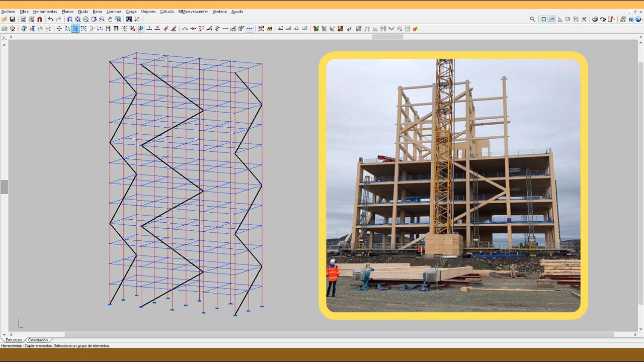The width and height of the screenshot is (644, 362).
Task: Select the Estructura tab
Action: (14, 340)
